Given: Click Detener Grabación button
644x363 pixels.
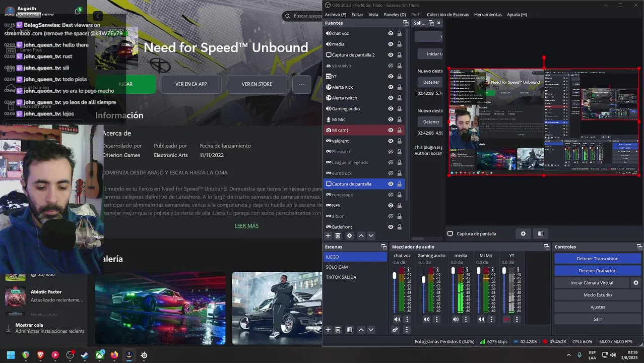Looking at the screenshot, I should pos(598,271).
